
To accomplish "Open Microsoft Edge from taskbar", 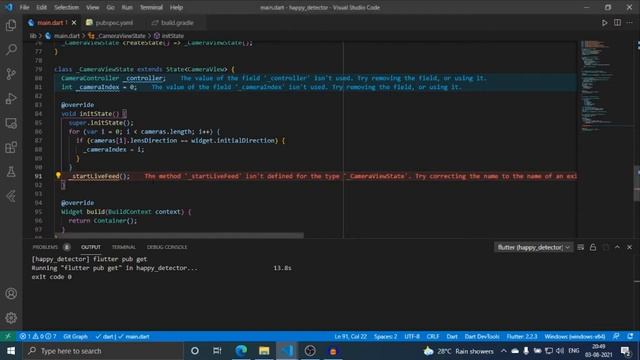I will 241,351.
